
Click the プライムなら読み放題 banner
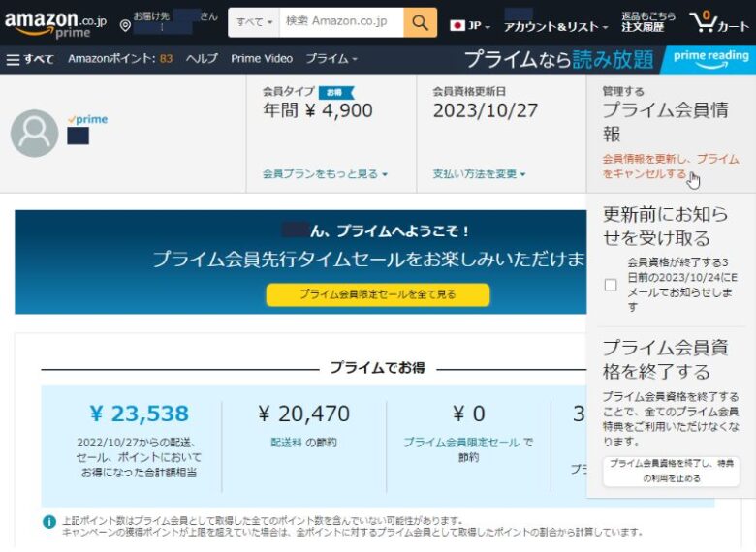pos(559,59)
